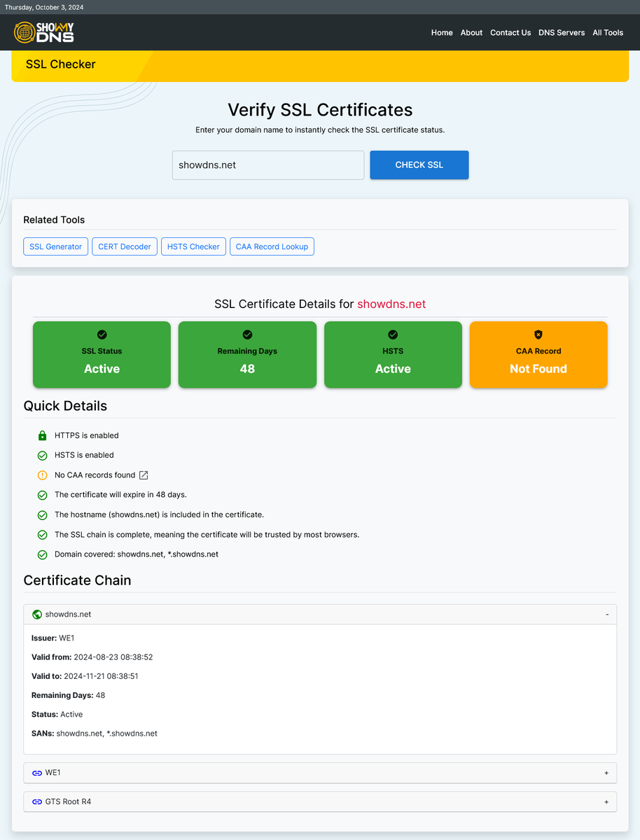
Task: Click the Remaining Days 48 card
Action: [247, 355]
